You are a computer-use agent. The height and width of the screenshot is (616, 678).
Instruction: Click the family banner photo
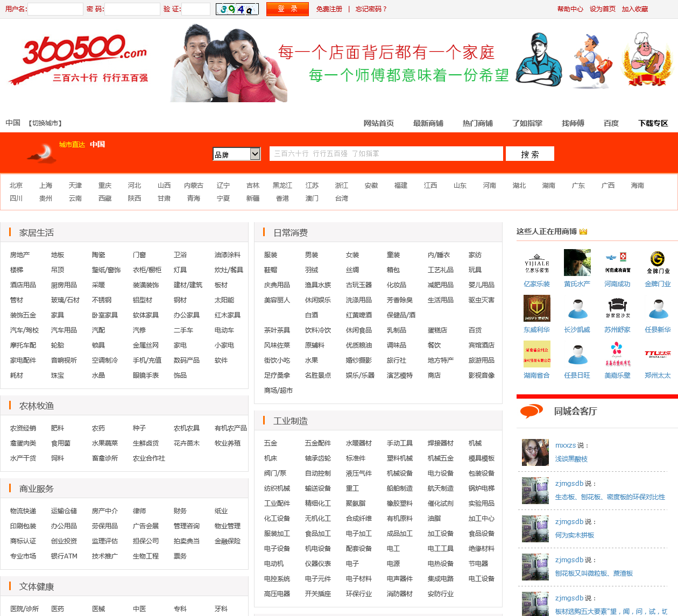(x=229, y=63)
